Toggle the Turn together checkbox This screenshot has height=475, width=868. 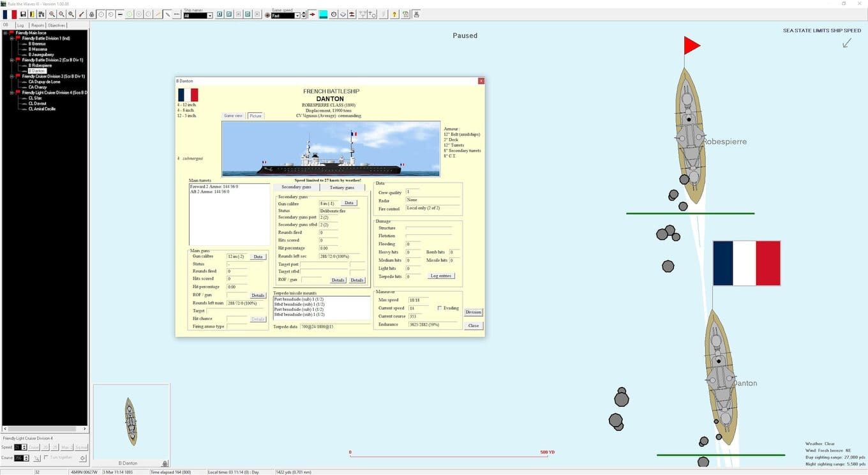pos(46,457)
